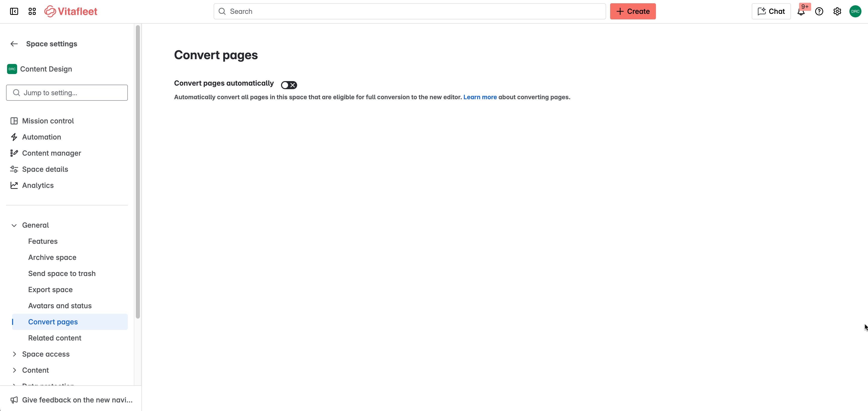Open the notifications bell
This screenshot has width=868, height=411.
click(801, 12)
